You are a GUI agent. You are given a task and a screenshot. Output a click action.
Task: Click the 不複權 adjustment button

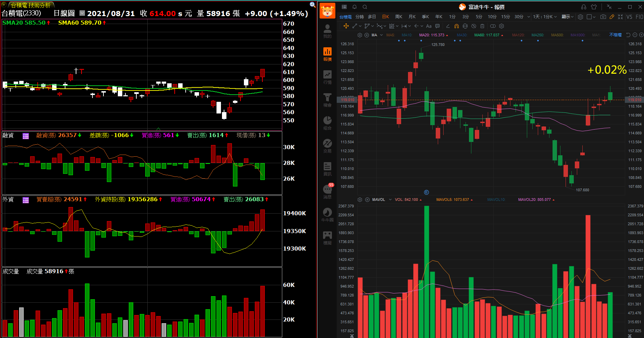615,35
